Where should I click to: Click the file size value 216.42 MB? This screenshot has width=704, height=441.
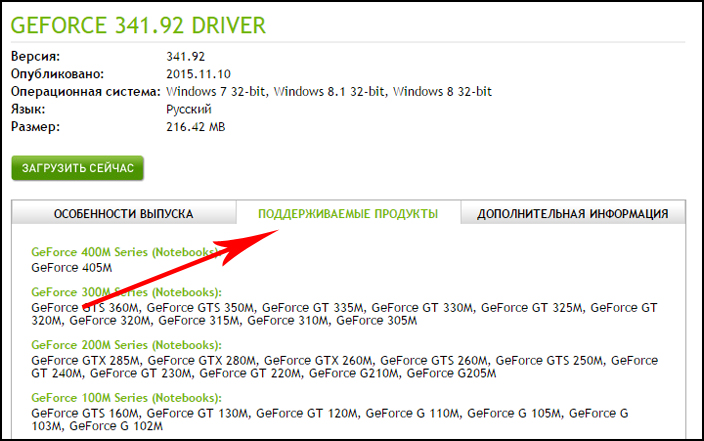tap(197, 127)
